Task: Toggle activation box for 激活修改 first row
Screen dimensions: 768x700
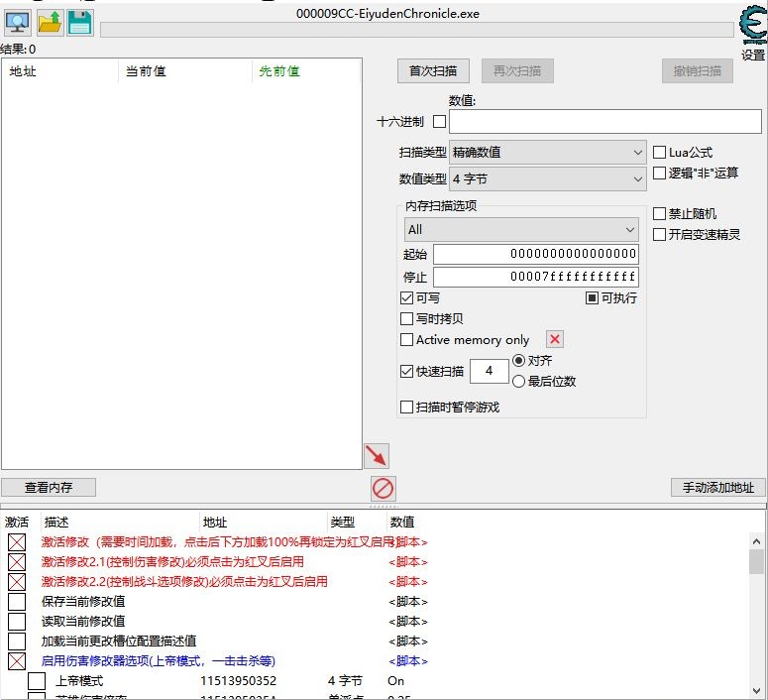Action: pyautogui.click(x=17, y=542)
